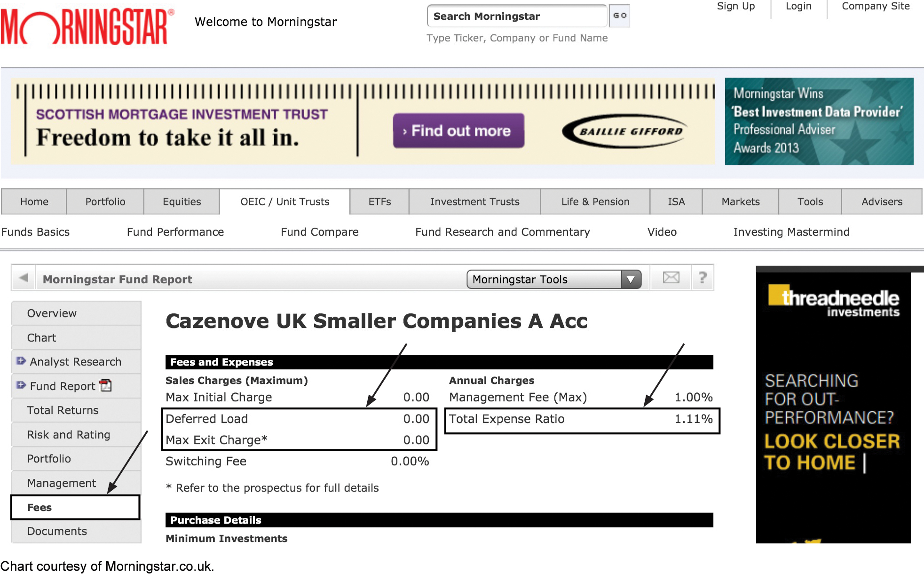The height and width of the screenshot is (574, 924).
Task: Open Management in the sidebar
Action: (76, 483)
